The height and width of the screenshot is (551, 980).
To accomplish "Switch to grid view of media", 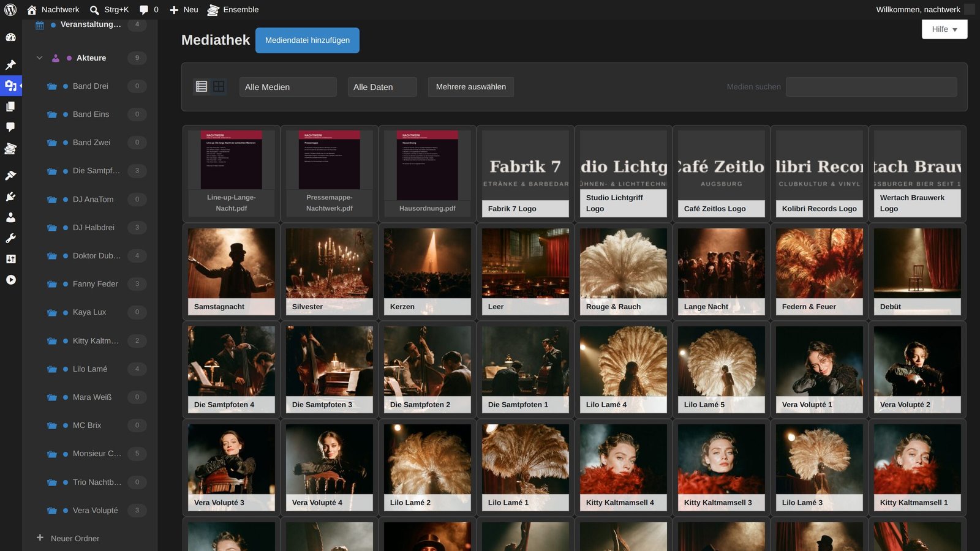I will 219,86.
